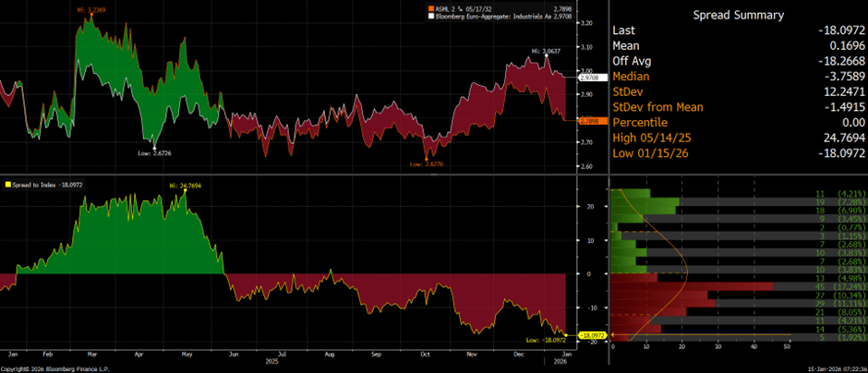This screenshot has height=373, width=868.
Task: Click the Low: -18.0972 spread marker
Action: click(x=545, y=341)
